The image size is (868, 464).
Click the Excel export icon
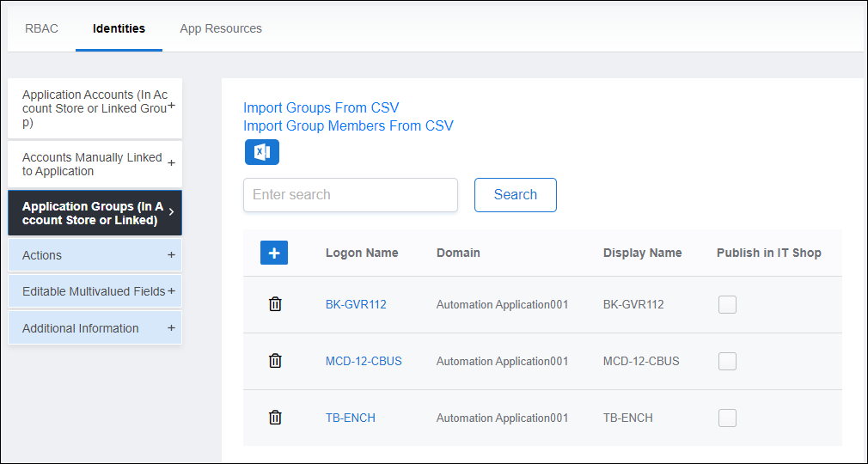tap(262, 152)
